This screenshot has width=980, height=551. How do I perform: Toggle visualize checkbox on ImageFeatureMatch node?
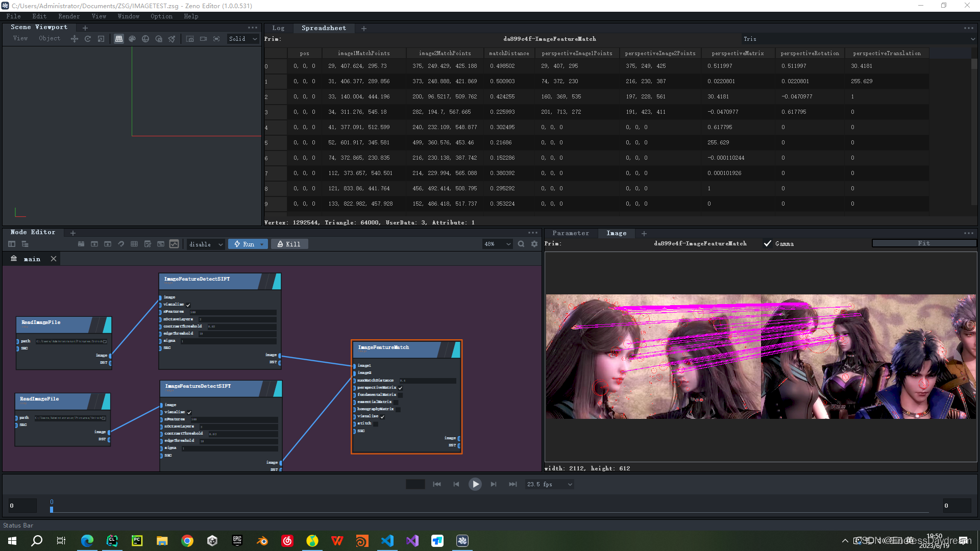point(382,417)
